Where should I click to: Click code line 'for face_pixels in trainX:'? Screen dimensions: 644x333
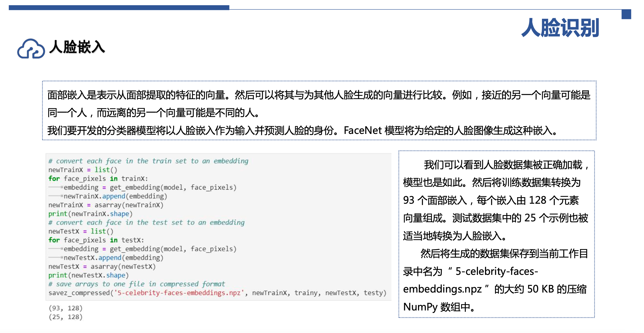(x=98, y=179)
